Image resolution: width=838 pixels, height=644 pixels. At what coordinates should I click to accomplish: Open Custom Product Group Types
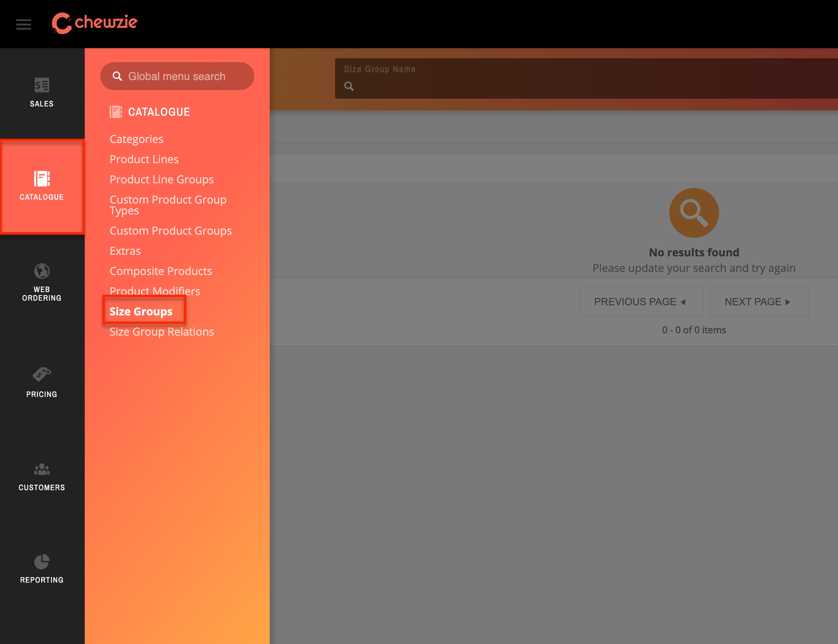click(168, 205)
